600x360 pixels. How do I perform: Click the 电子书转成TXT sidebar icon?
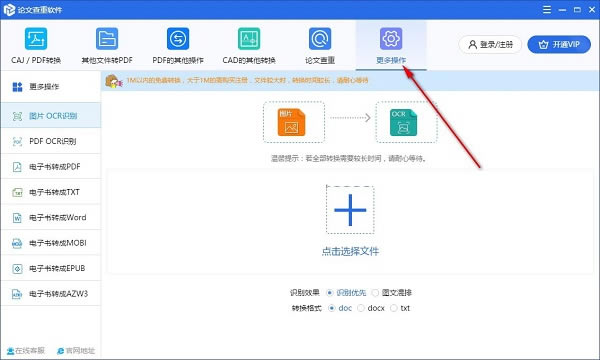(17, 192)
